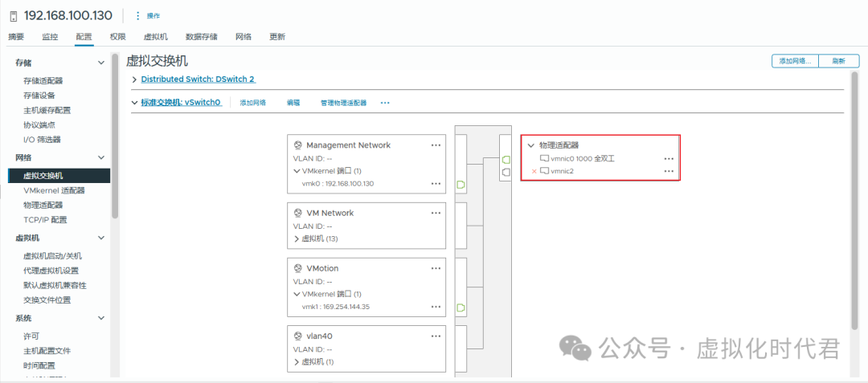Viewport: 868px width, 383px height.
Task: Open the Distributed Switch: DSwitch 2 link
Action: coord(198,79)
